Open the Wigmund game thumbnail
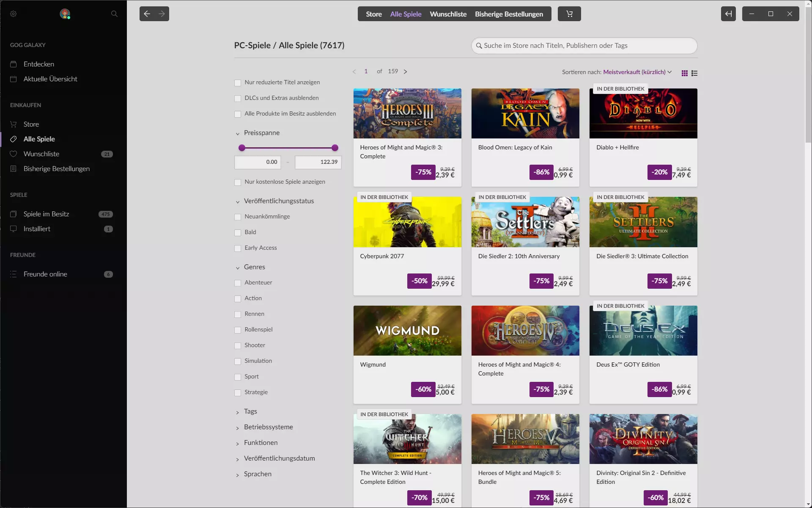Screen dimensions: 812x508 pyautogui.click(x=407, y=331)
